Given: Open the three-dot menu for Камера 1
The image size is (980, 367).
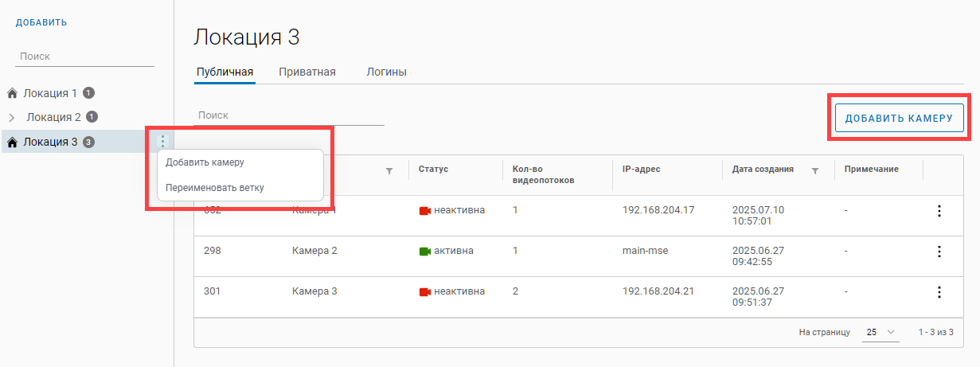Looking at the screenshot, I should (x=939, y=211).
